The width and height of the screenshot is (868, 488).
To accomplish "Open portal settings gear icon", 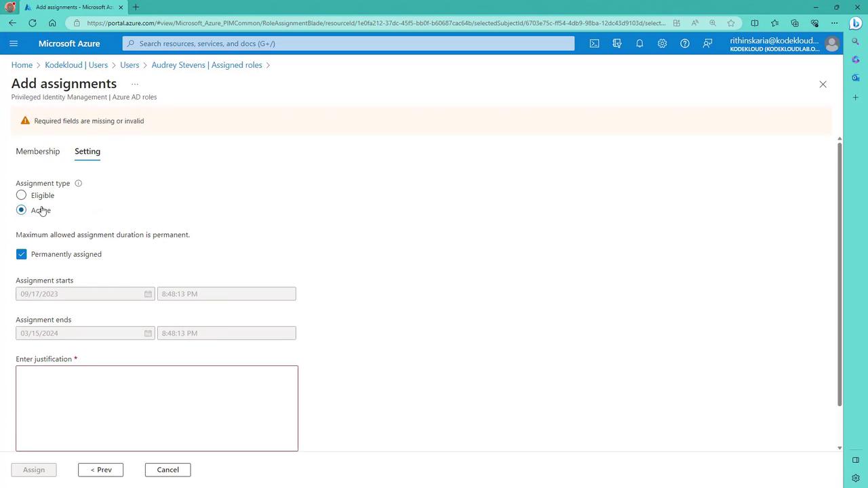I will tap(662, 43).
